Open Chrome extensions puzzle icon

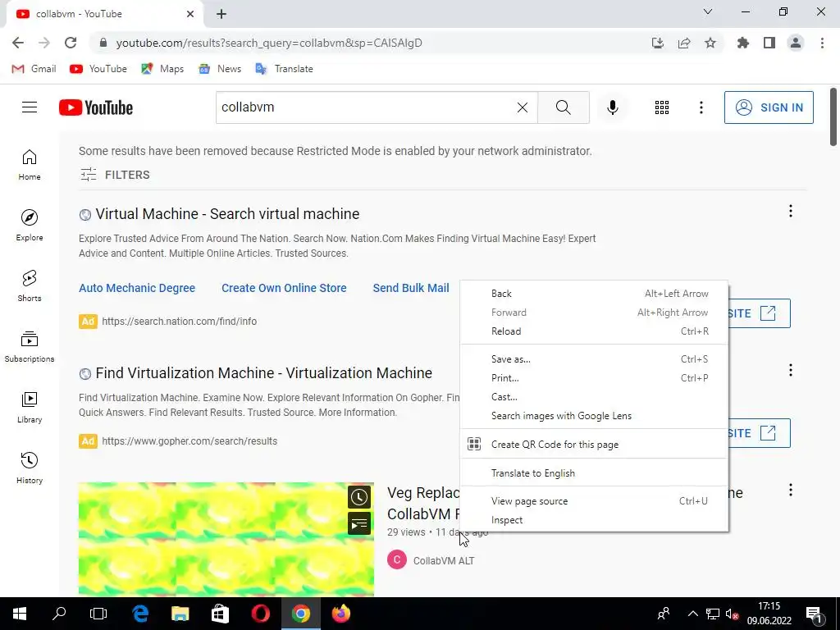coord(742,43)
